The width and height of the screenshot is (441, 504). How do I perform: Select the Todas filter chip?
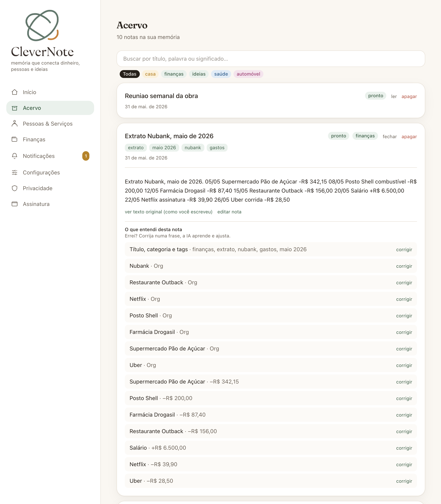[130, 74]
